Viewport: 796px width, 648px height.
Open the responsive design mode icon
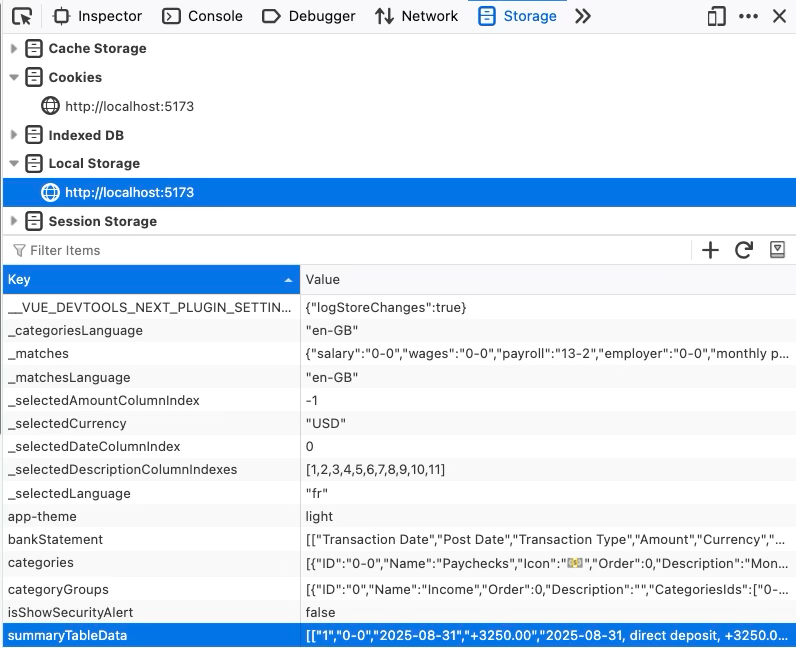tap(716, 16)
